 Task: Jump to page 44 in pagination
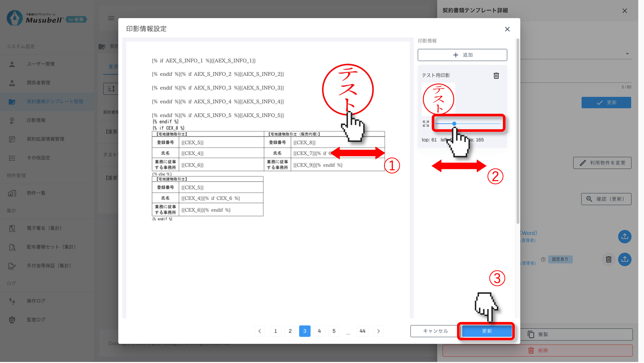tap(362, 331)
